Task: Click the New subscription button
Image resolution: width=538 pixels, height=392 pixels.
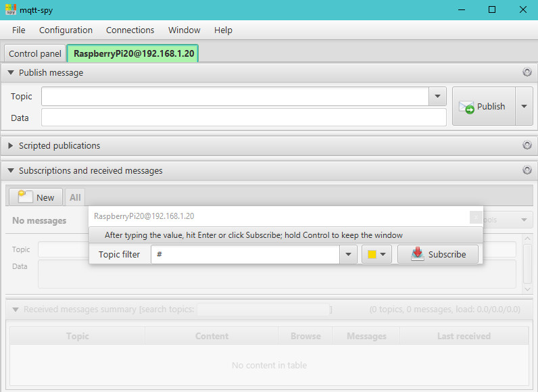Action: (36, 197)
